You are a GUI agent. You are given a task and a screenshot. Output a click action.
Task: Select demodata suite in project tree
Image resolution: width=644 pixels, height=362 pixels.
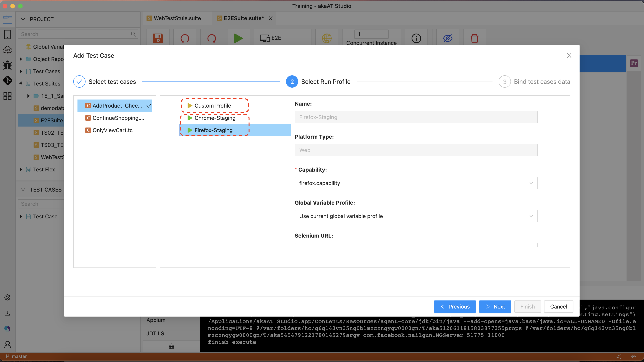[x=49, y=108]
